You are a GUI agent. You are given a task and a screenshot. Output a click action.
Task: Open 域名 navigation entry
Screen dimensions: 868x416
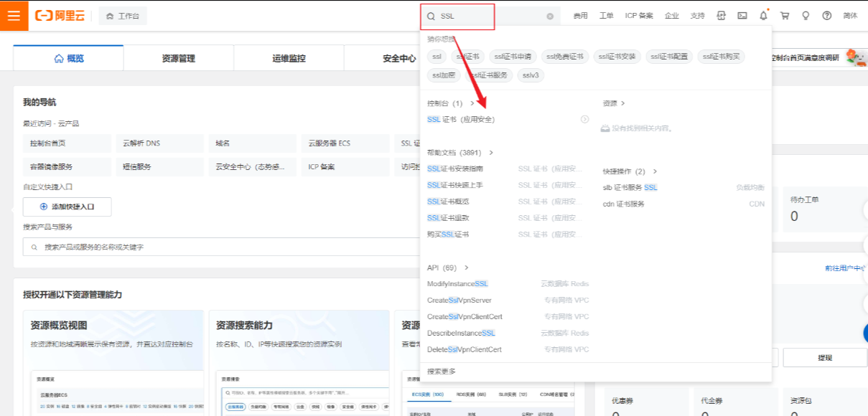pos(252,143)
